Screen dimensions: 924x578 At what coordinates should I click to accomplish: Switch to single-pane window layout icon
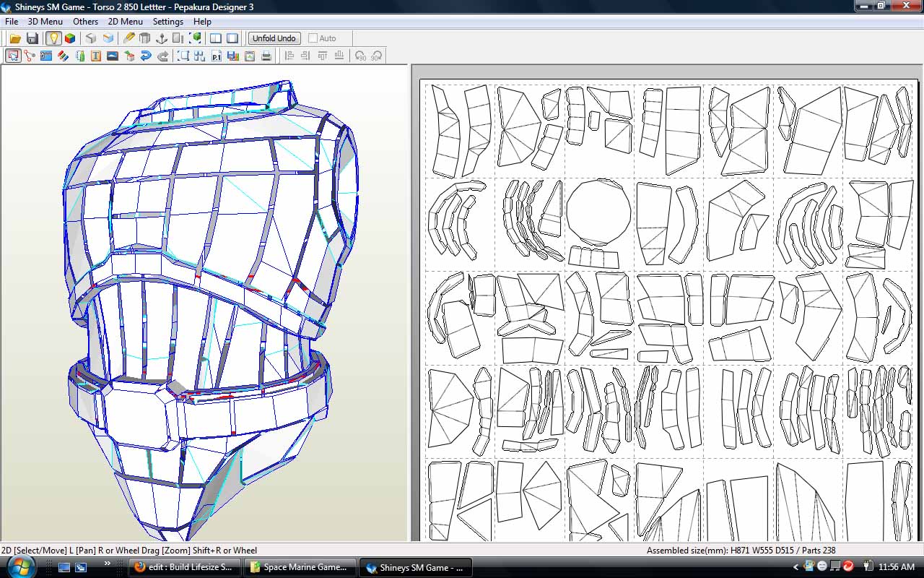[232, 38]
